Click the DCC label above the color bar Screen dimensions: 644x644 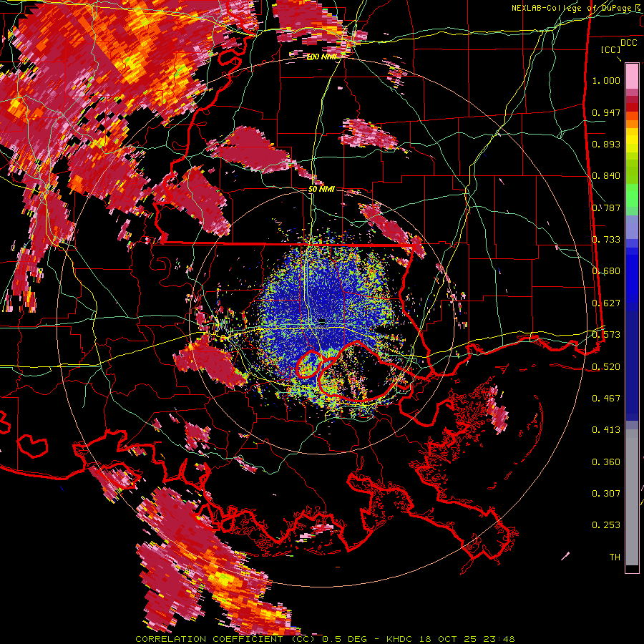[629, 43]
